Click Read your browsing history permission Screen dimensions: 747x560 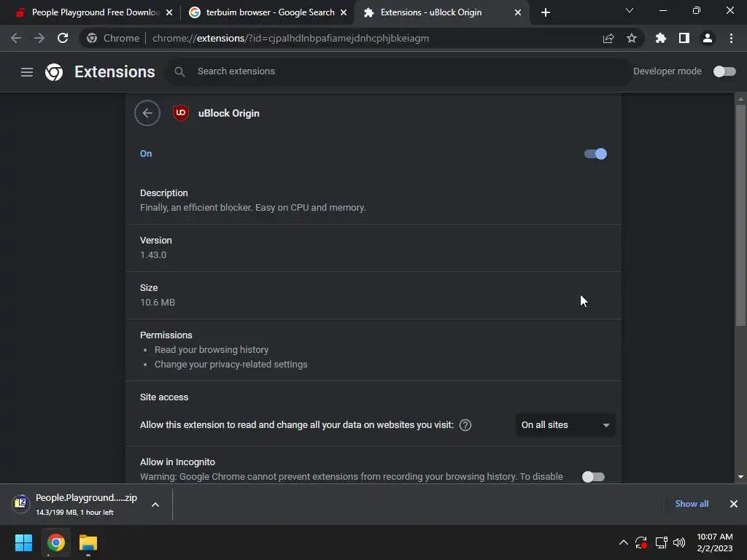coord(212,349)
